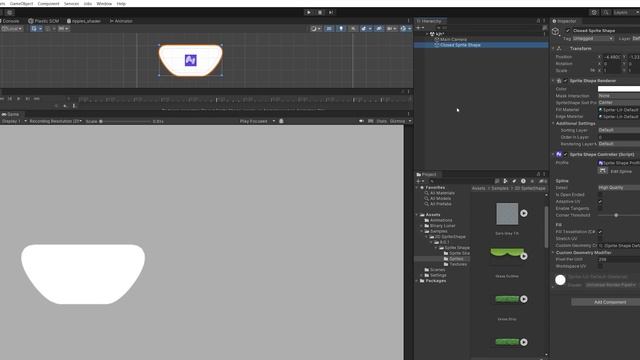Select All Materials in Favorites
640x360 pixels.
pos(442,193)
